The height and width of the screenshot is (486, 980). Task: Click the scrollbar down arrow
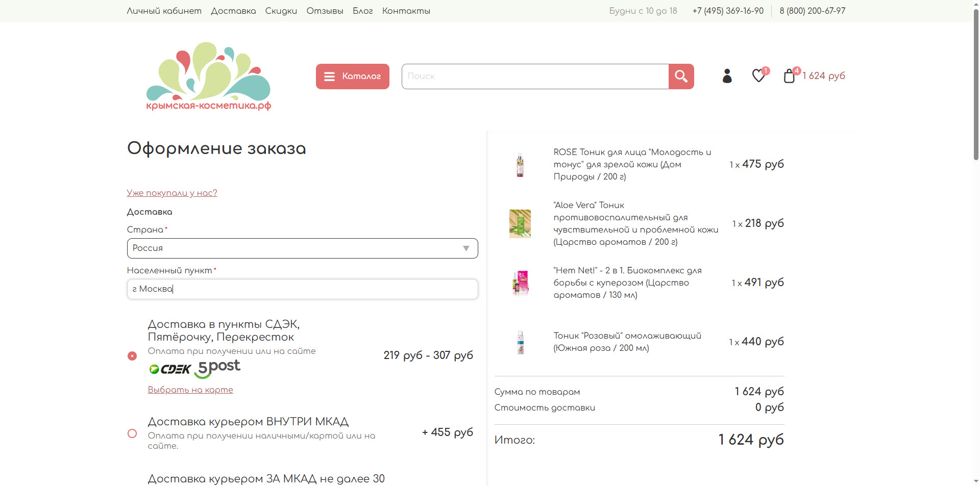pos(976,481)
